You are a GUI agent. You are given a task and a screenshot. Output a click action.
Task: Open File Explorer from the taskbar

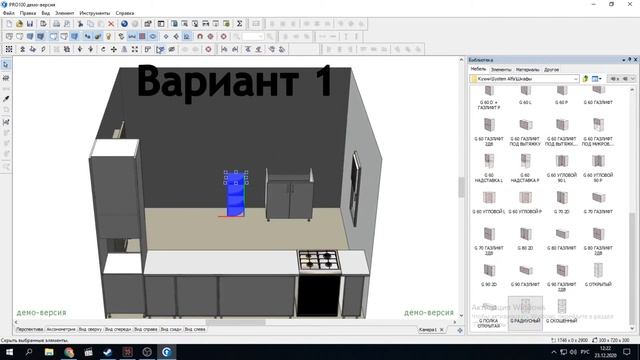click(49, 352)
